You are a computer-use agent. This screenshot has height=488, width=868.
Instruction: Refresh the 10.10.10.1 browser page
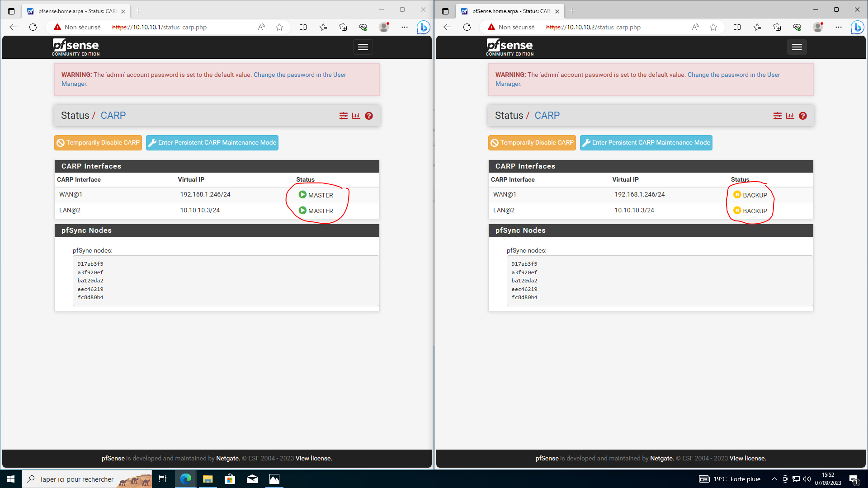click(33, 27)
